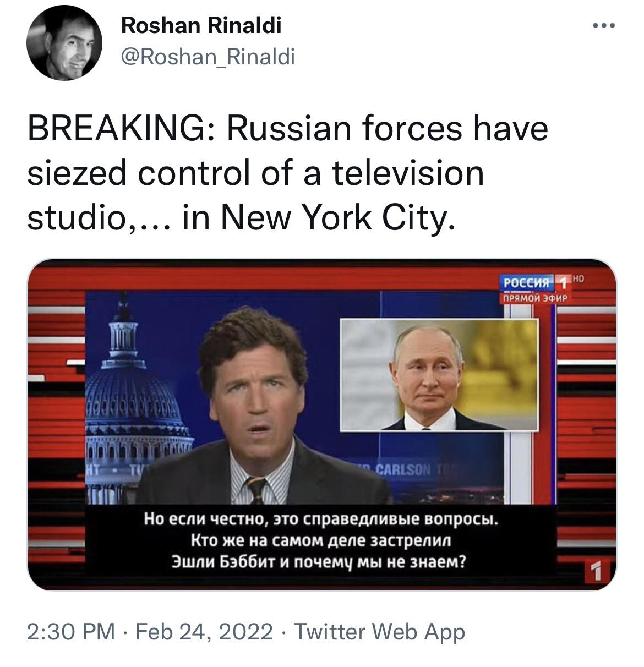Open the @Roshan_Rinaldi handle link
Screen dimensions: 644x667
(x=208, y=56)
